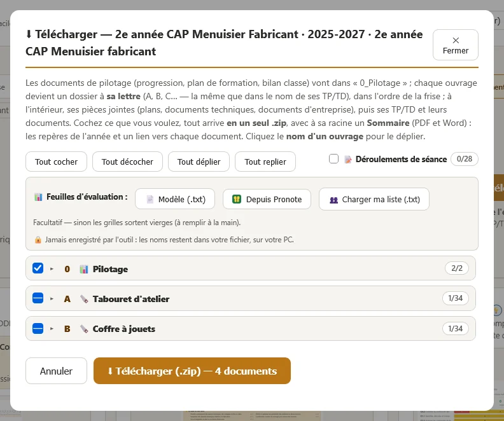Uncheck the Pilotage folder checkbox
Viewport: 504px width, 421px height.
point(38,268)
